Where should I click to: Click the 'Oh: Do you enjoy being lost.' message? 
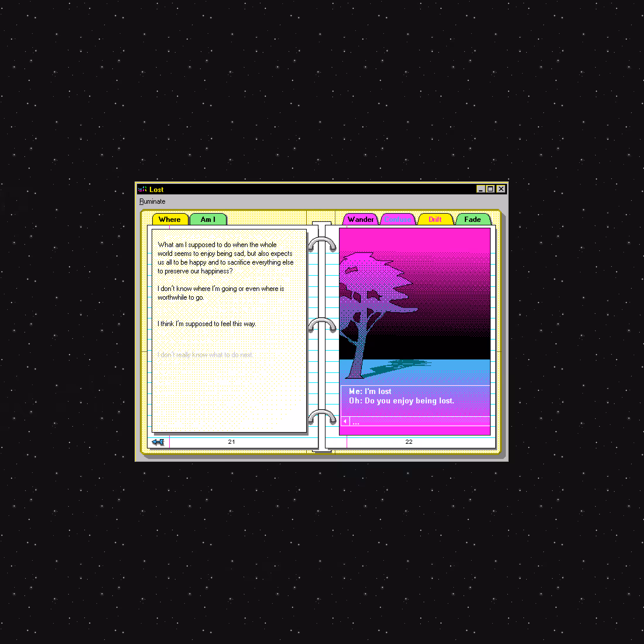tap(401, 401)
